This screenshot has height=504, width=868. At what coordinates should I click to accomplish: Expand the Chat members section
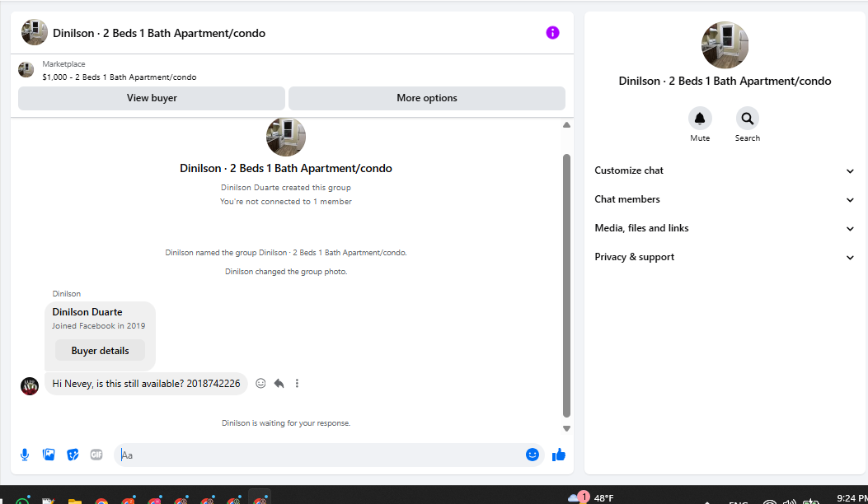click(724, 199)
